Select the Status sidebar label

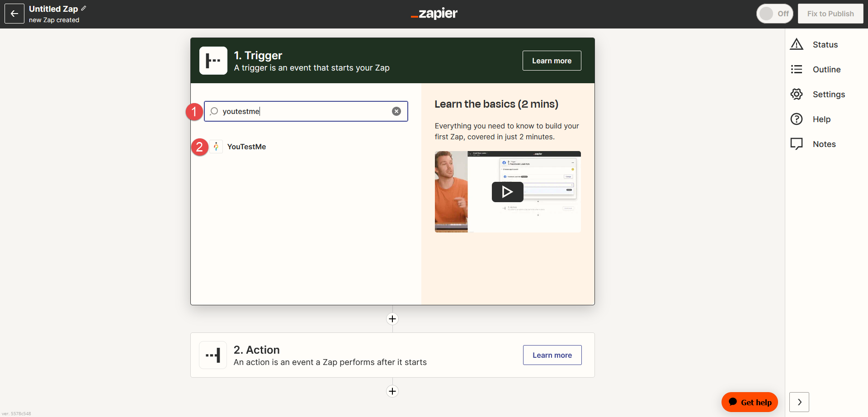point(825,44)
